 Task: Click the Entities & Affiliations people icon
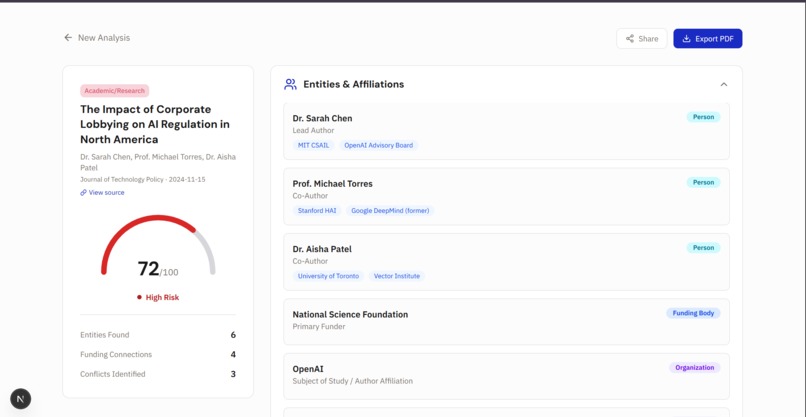(x=290, y=84)
